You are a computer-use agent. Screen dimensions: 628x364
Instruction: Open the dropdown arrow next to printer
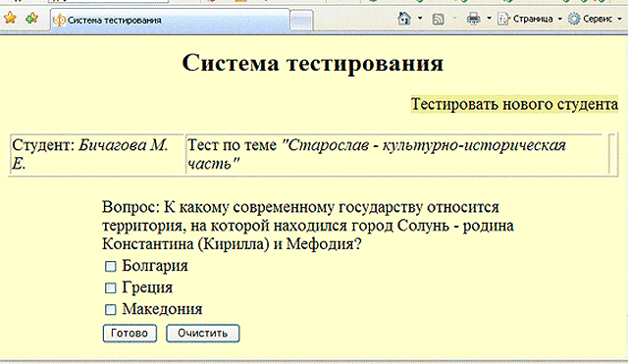(489, 19)
